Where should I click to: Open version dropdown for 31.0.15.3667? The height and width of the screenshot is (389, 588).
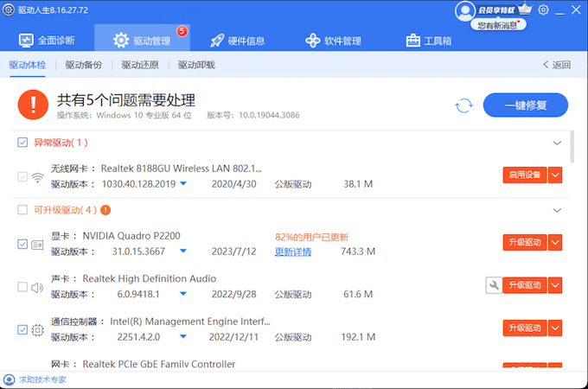tap(183, 251)
